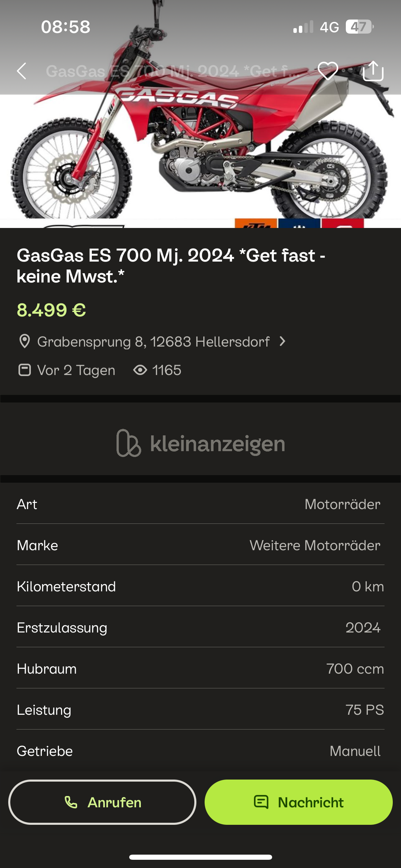Select the Art Motorräder row

pyautogui.click(x=200, y=504)
